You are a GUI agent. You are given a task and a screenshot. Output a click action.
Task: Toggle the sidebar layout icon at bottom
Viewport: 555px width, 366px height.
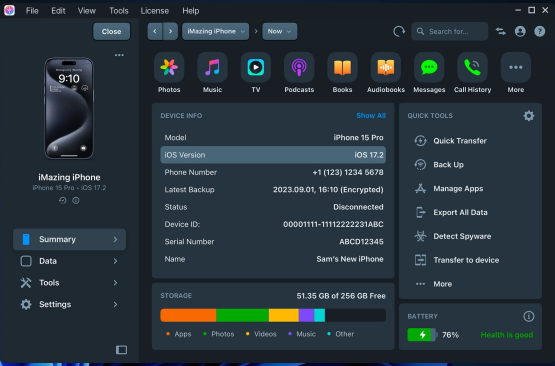pyautogui.click(x=121, y=350)
